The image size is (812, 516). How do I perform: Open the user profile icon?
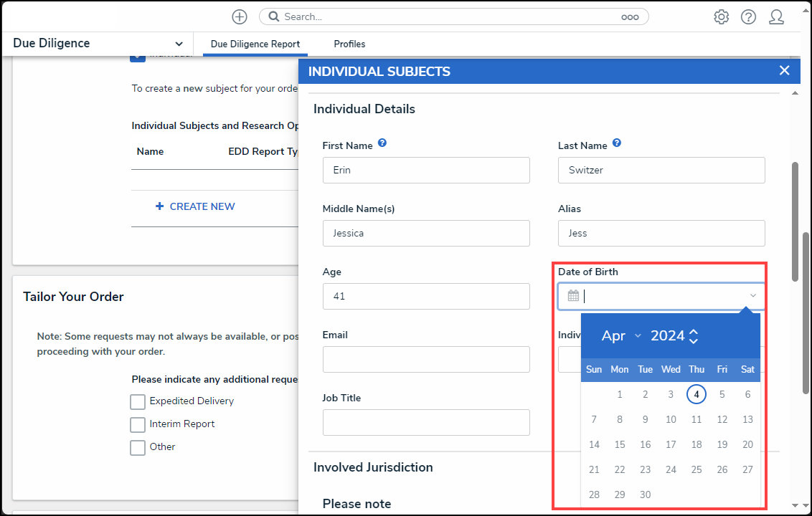point(776,16)
